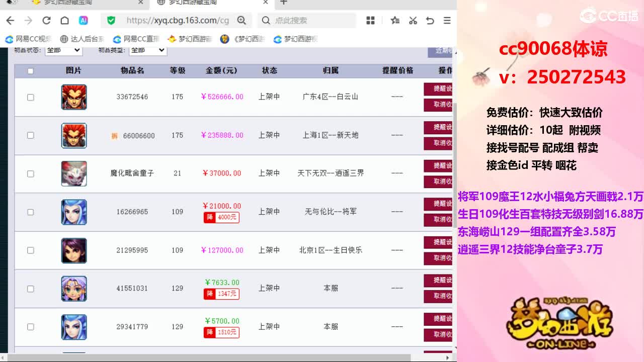Screen dimensions: 644x362
Task: Check the row for item 41551031
Action: (x=30, y=289)
